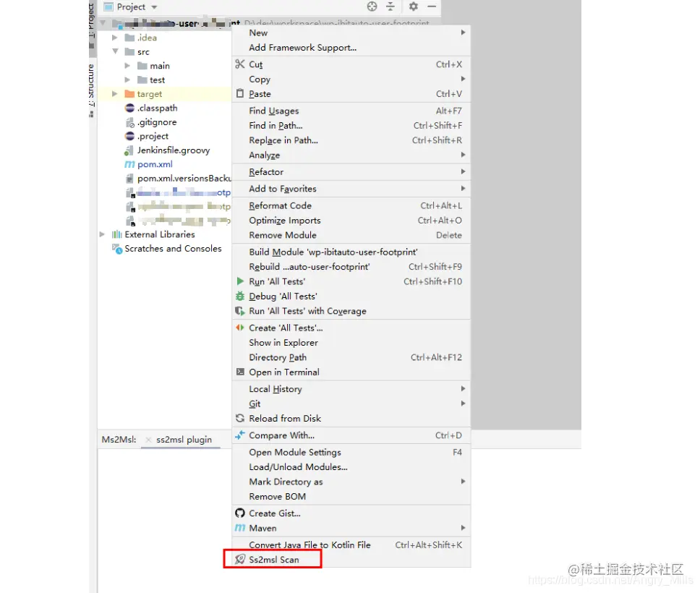Click the Jenkinsfile.groovy file icon
This screenshot has height=593, width=700.
coord(129,150)
